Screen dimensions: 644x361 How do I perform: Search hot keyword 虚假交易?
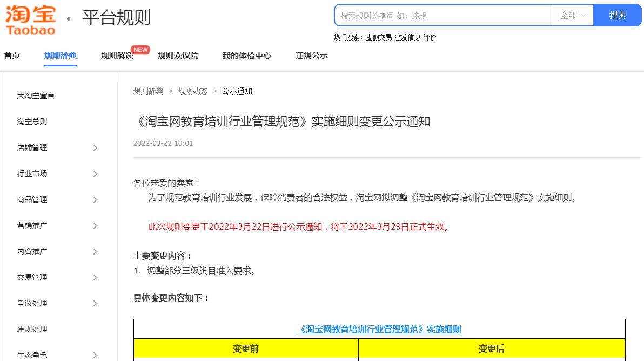pyautogui.click(x=379, y=37)
